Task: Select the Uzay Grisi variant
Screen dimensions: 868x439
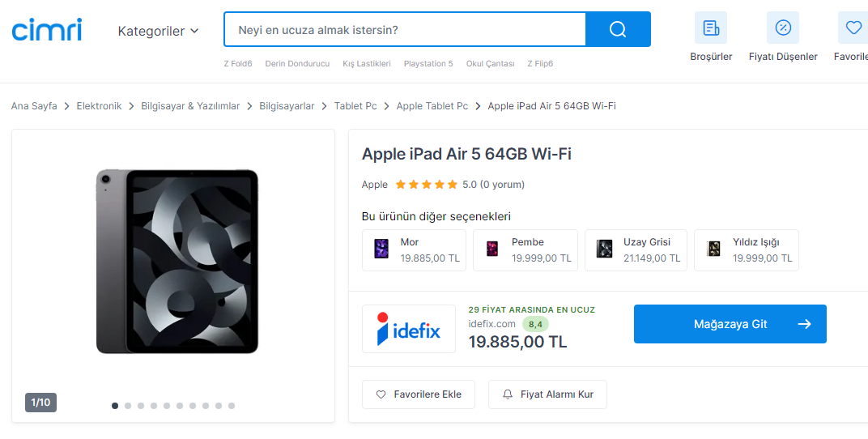Action: 636,249
